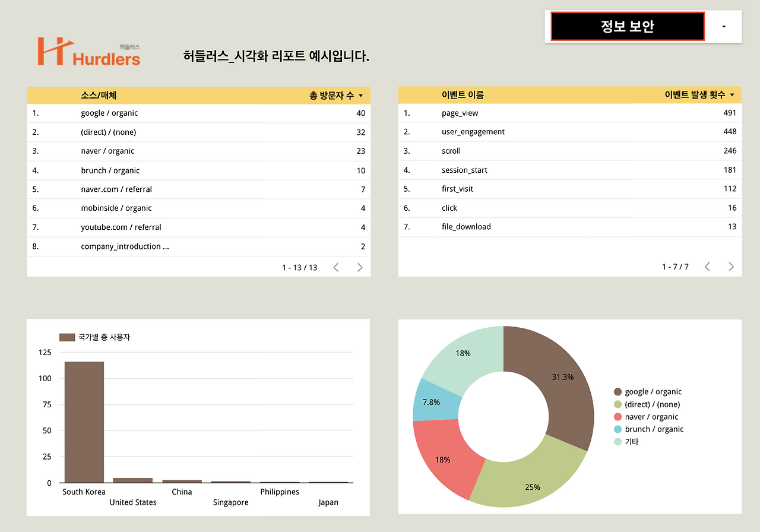Click the 정보 보안 button
The height and width of the screenshot is (532, 760).
[627, 26]
